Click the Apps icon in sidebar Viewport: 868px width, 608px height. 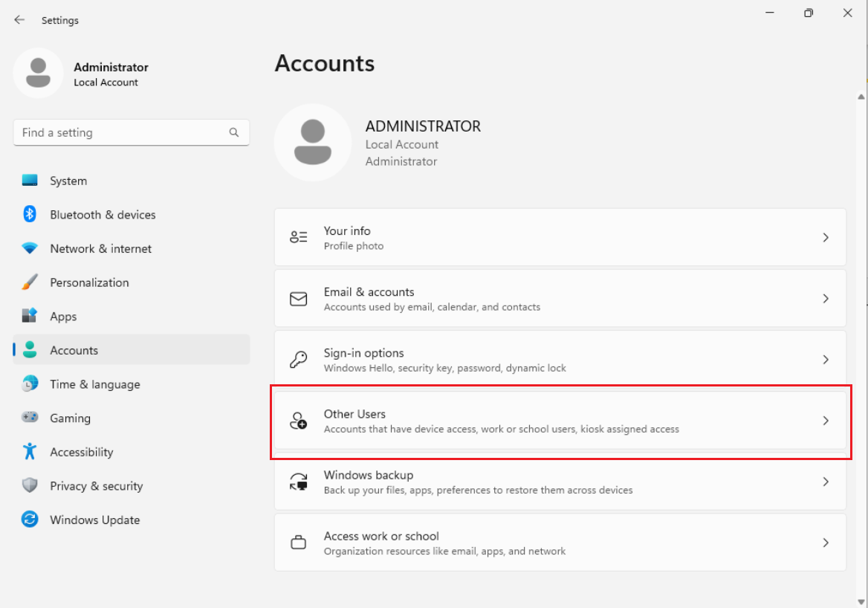30,316
